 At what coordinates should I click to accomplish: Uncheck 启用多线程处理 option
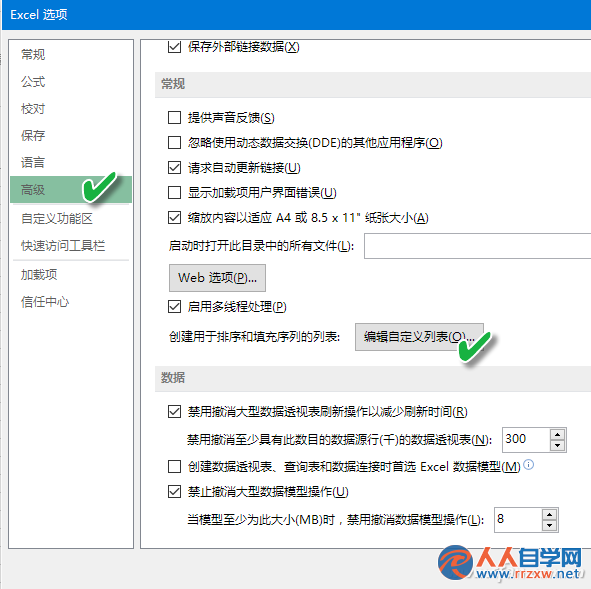(x=174, y=306)
